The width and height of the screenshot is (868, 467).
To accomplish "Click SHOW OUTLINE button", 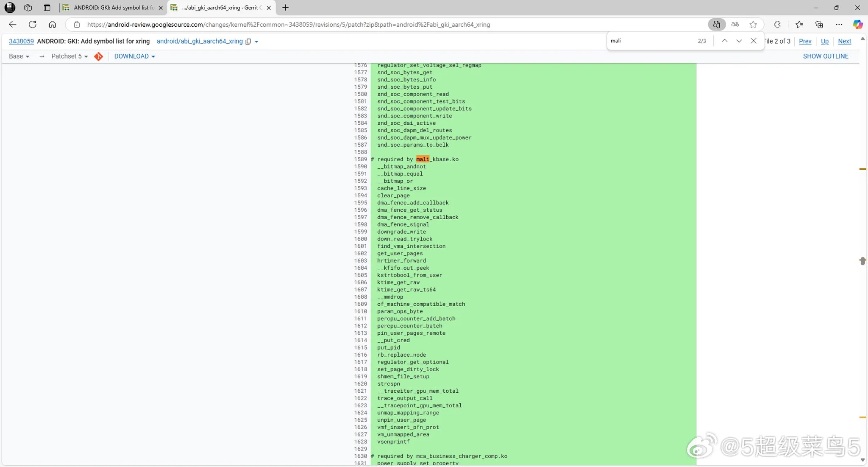I will pos(825,56).
